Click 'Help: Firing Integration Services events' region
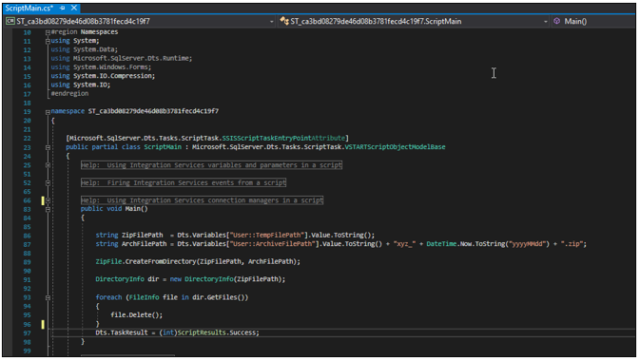Viewport: 640px width, 360px height. [x=183, y=182]
